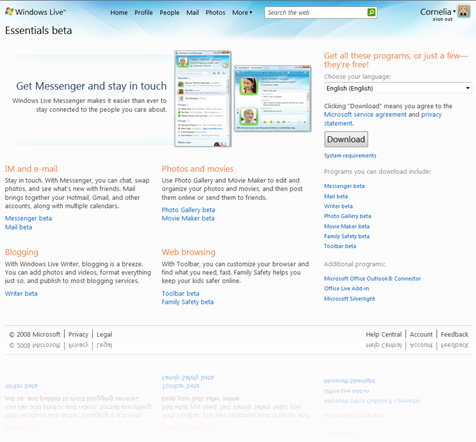Click the Download button
Screen dimensions: 476x442
coord(346,139)
